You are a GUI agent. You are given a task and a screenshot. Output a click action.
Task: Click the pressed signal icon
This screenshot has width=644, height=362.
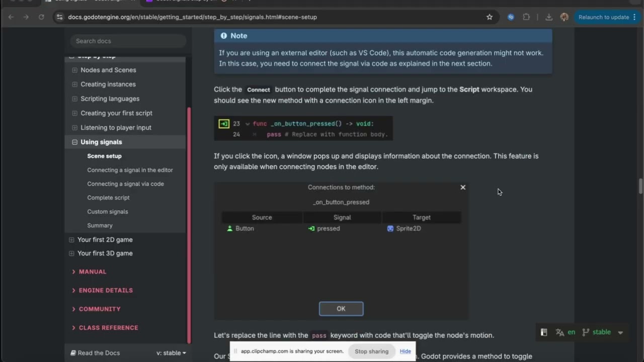coord(311,228)
